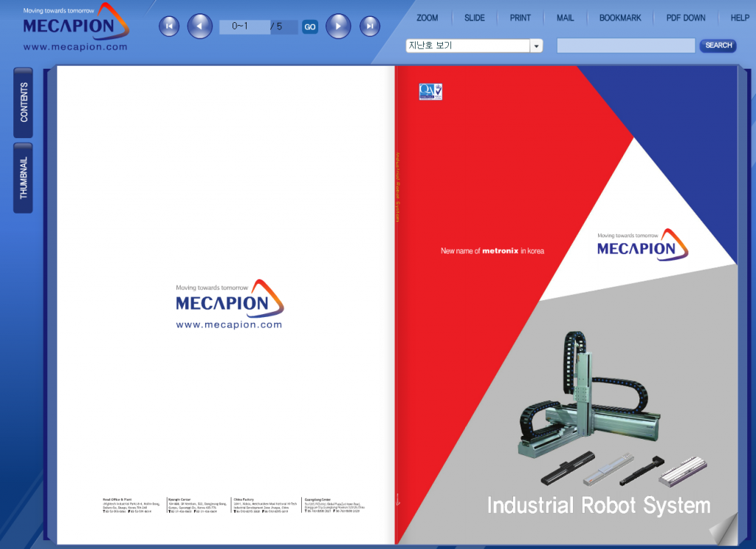Open the THUMBNAIL side tab
Screen dimensions: 756x549
[x=23, y=177]
